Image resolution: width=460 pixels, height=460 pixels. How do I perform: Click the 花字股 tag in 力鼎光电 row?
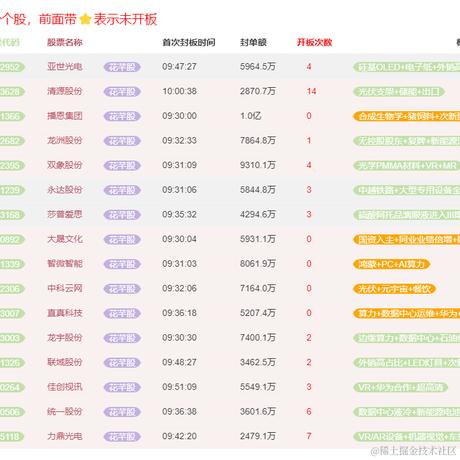click(x=122, y=437)
